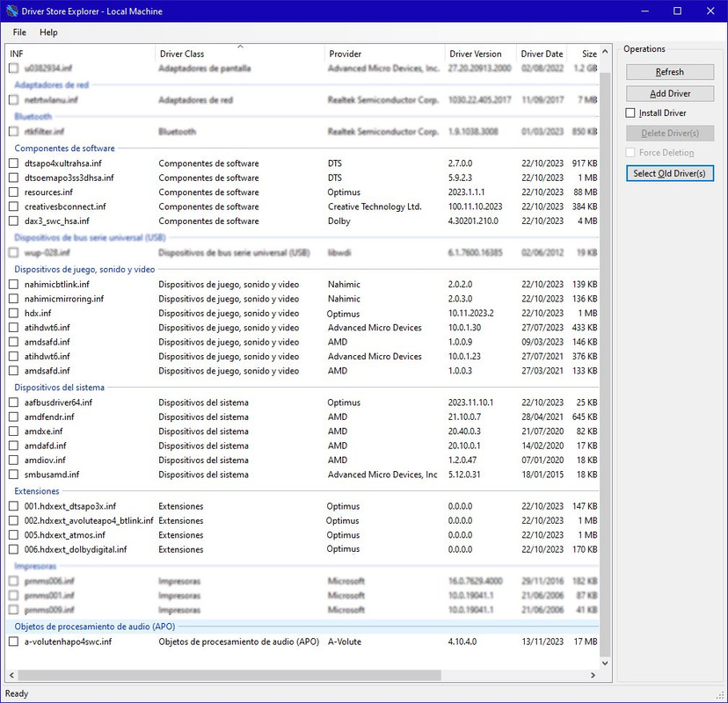Click horizontal scrollbar right arrow
Image resolution: width=728 pixels, height=703 pixels.
coord(593,675)
